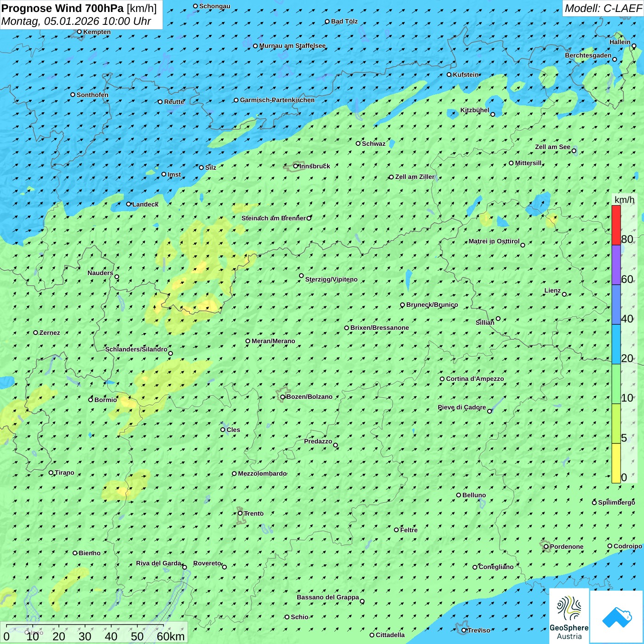Click the Innsbruck city marker
Screen dimensions: 644x644
(x=296, y=166)
